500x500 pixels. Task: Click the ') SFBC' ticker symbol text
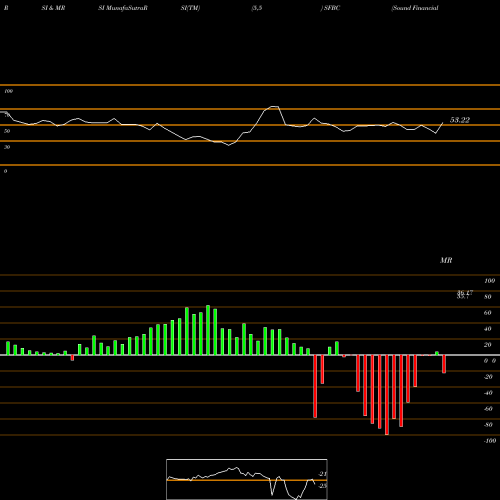pyautogui.click(x=330, y=8)
